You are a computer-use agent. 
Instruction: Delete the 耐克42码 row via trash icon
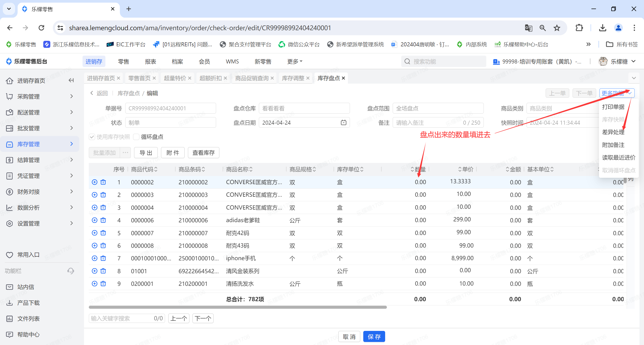pos(103,233)
